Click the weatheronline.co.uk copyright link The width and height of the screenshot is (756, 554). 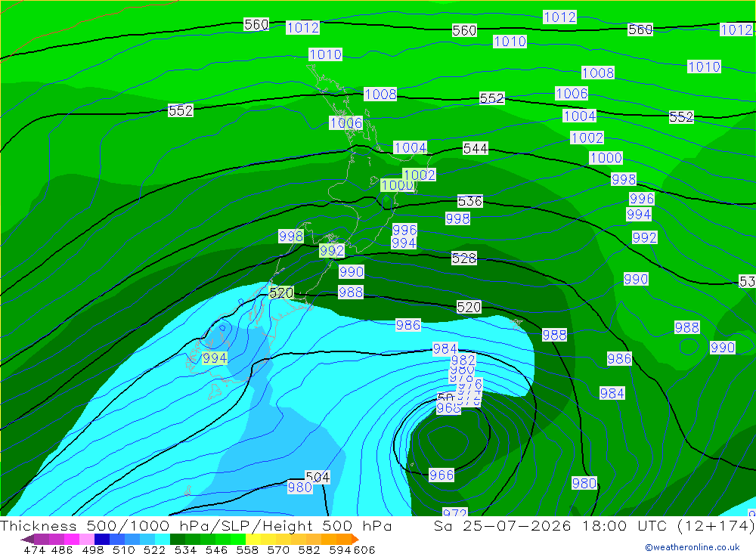click(x=692, y=546)
